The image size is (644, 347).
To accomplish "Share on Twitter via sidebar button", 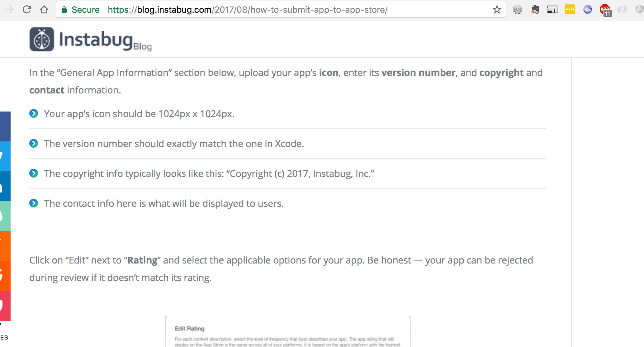I will [5, 156].
